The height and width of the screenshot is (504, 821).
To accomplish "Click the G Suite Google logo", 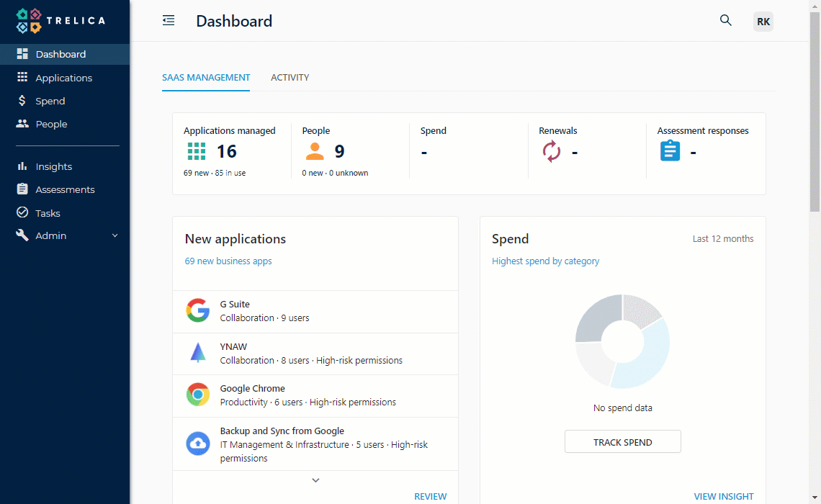I will click(198, 310).
